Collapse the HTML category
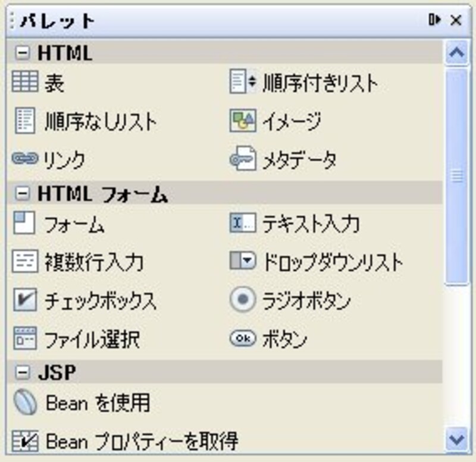This screenshot has width=476, height=462. (23, 54)
